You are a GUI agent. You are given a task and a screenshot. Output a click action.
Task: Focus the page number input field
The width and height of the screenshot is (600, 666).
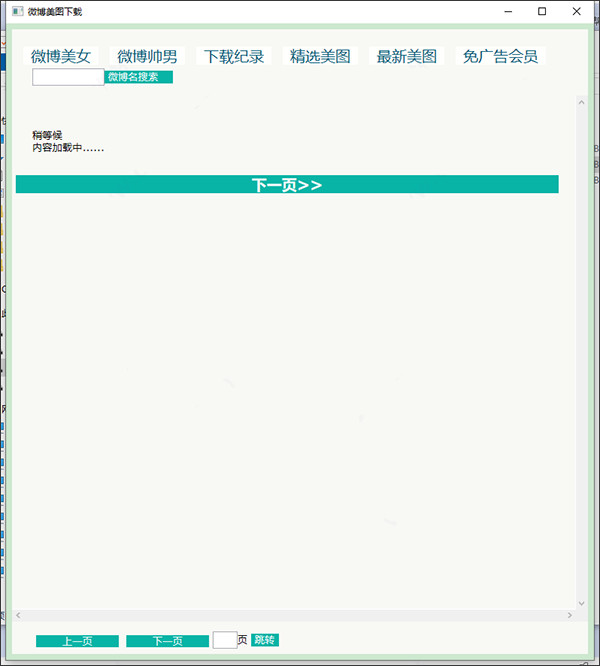click(x=225, y=640)
